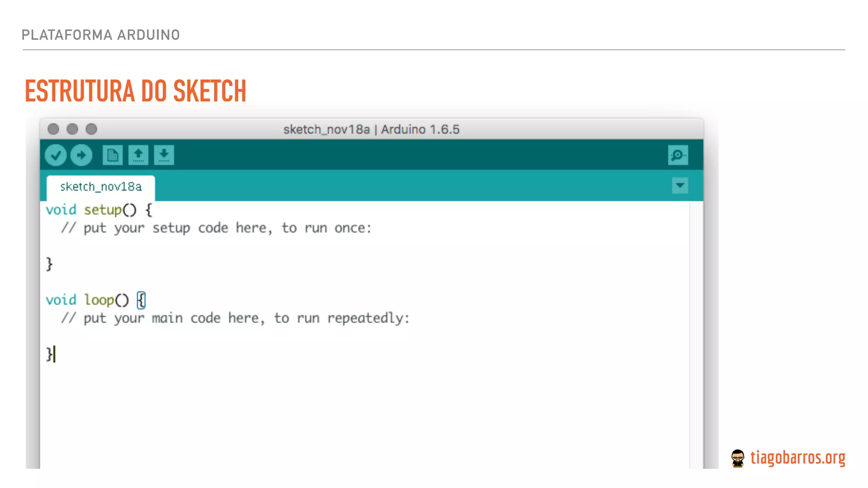868x488 pixels.
Task: Save sketch using down-arrow icon
Action: pyautogui.click(x=164, y=155)
